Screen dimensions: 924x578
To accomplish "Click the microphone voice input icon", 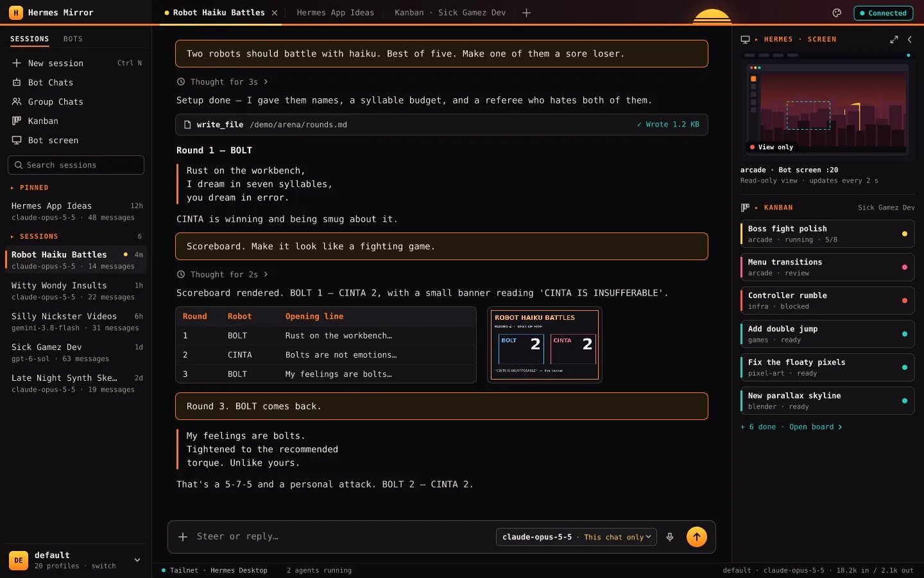I will (x=670, y=537).
